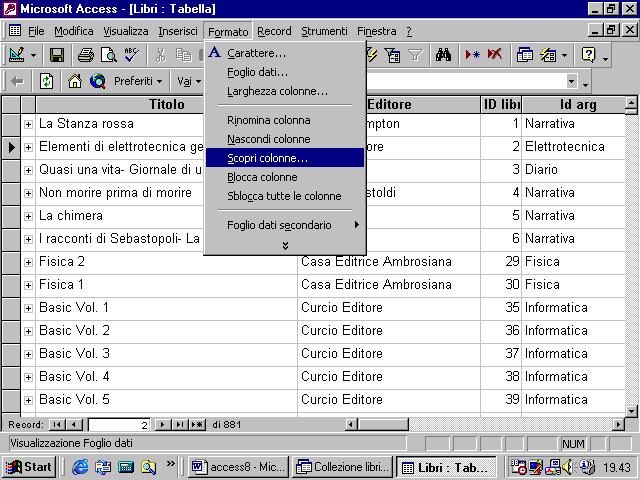The width and height of the screenshot is (640, 480).
Task: Select row selector of Basic Vol. 5
Action: (11, 400)
